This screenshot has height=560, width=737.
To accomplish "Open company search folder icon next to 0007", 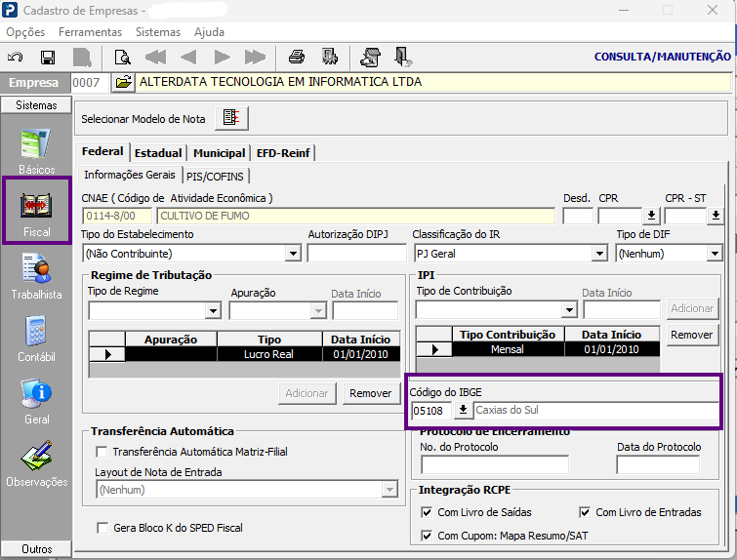I will point(123,82).
